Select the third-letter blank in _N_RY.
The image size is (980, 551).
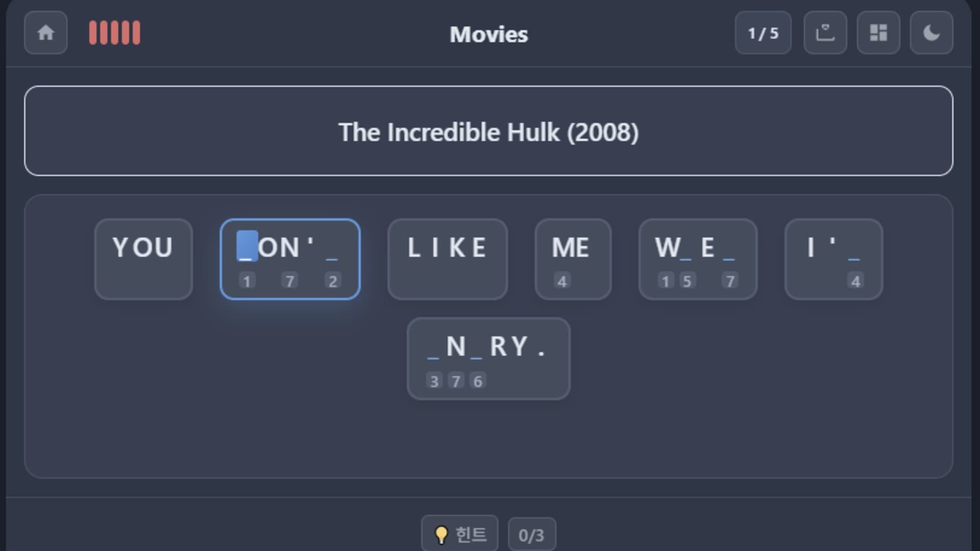click(476, 349)
